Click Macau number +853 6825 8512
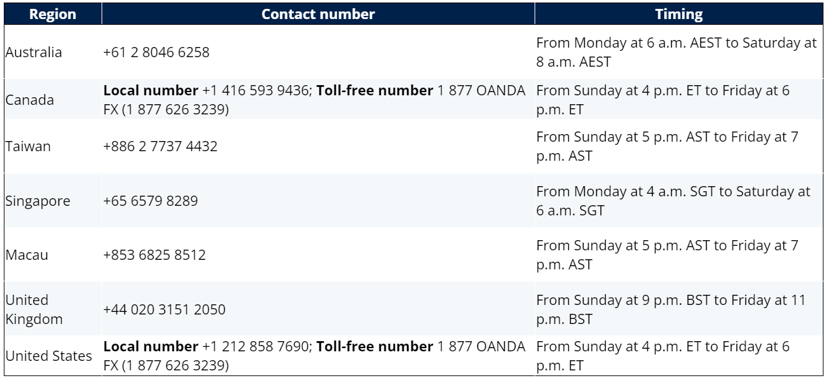The image size is (826, 378). coord(154,255)
